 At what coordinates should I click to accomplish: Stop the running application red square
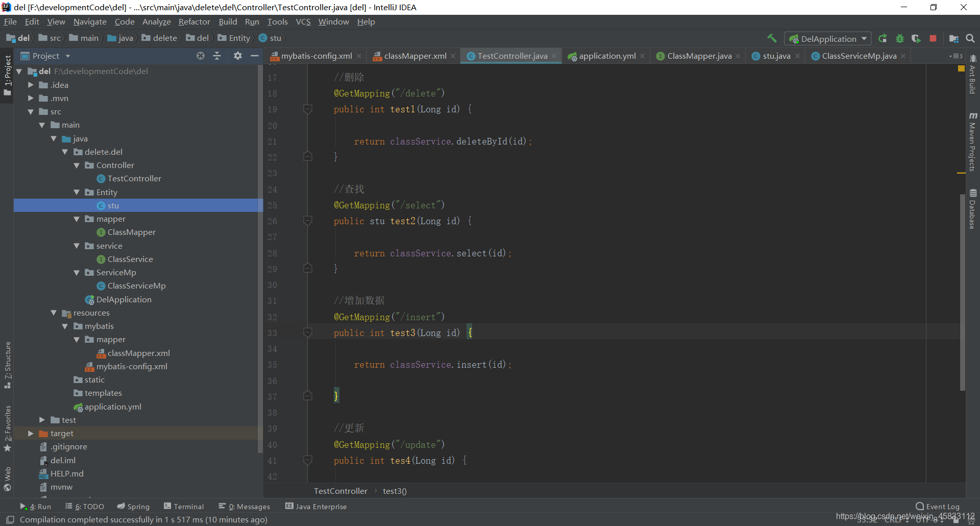click(x=933, y=38)
